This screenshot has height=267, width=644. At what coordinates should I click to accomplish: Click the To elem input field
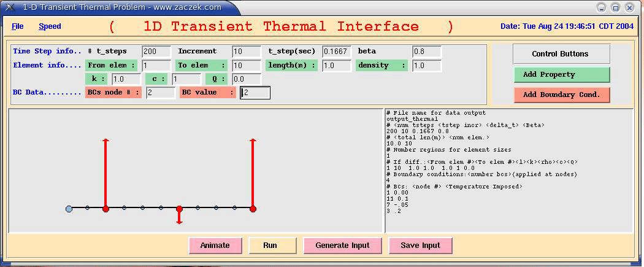(247, 66)
